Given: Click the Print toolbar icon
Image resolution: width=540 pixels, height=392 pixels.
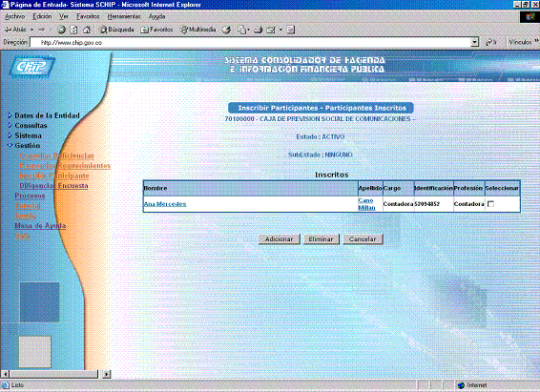Looking at the screenshot, I should coord(259,30).
